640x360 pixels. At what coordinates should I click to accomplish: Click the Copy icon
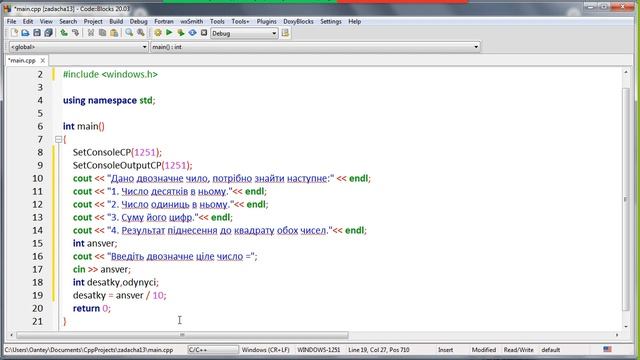click(x=102, y=33)
